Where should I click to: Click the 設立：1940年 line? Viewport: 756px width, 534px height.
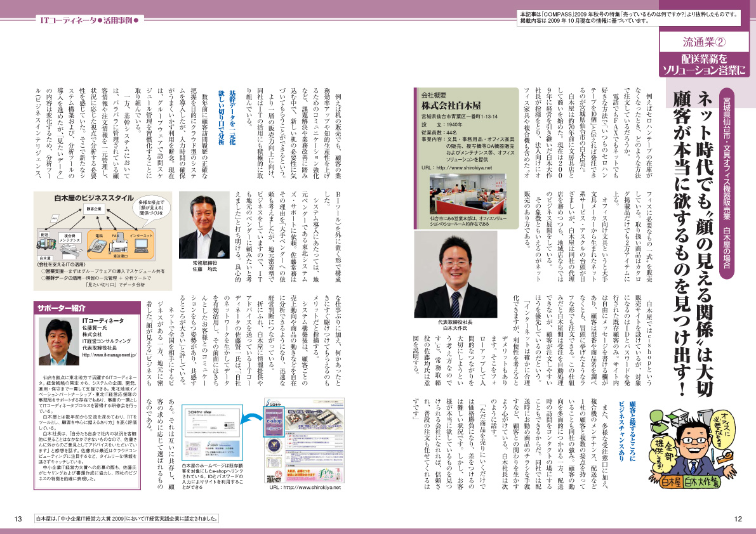442,124
